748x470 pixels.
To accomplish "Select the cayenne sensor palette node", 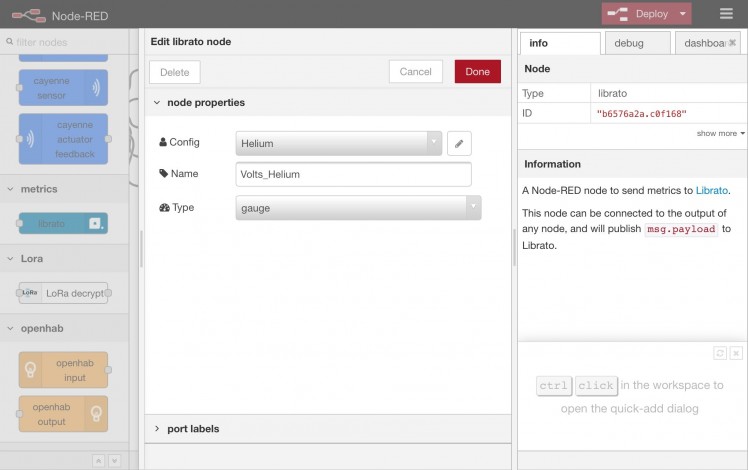I will coord(63,88).
